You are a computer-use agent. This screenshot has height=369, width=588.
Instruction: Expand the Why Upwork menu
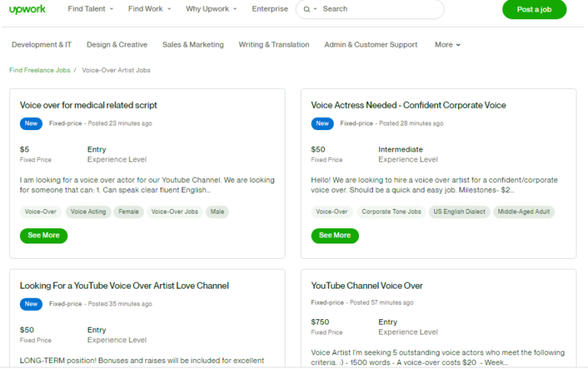coord(211,8)
